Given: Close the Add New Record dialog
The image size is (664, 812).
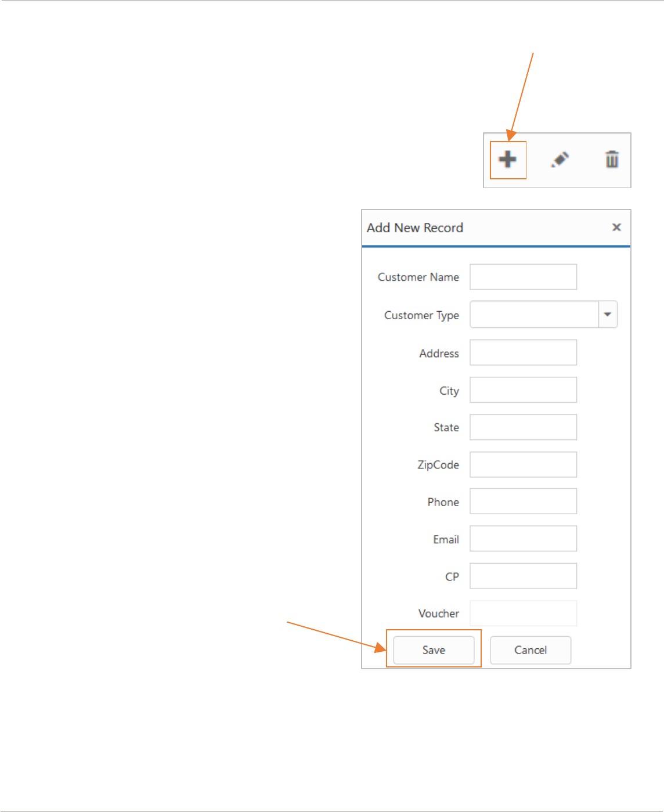Looking at the screenshot, I should [616, 227].
